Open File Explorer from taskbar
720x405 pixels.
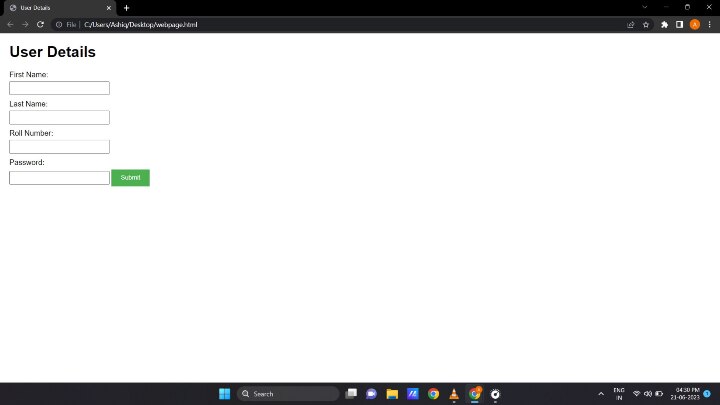pyautogui.click(x=392, y=394)
